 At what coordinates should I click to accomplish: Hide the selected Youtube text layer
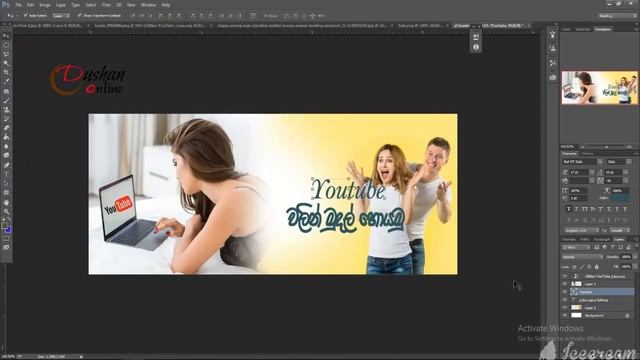point(565,292)
